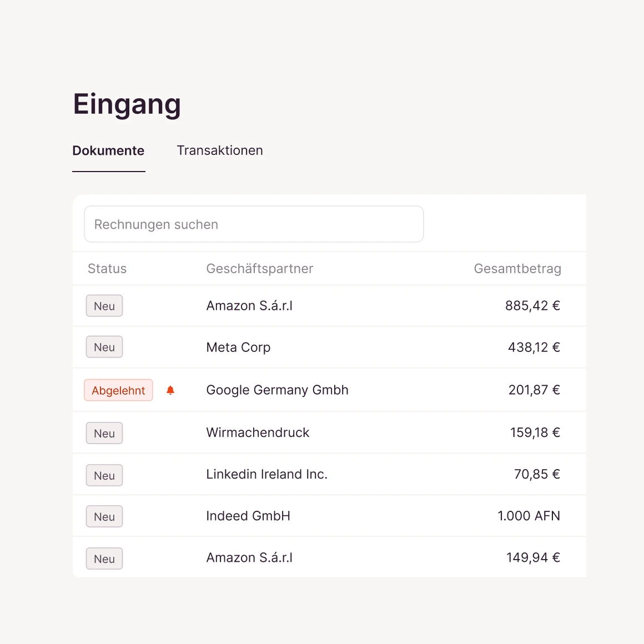Open the Meta Corp invoice row
The height and width of the screenshot is (644, 644).
click(x=238, y=348)
